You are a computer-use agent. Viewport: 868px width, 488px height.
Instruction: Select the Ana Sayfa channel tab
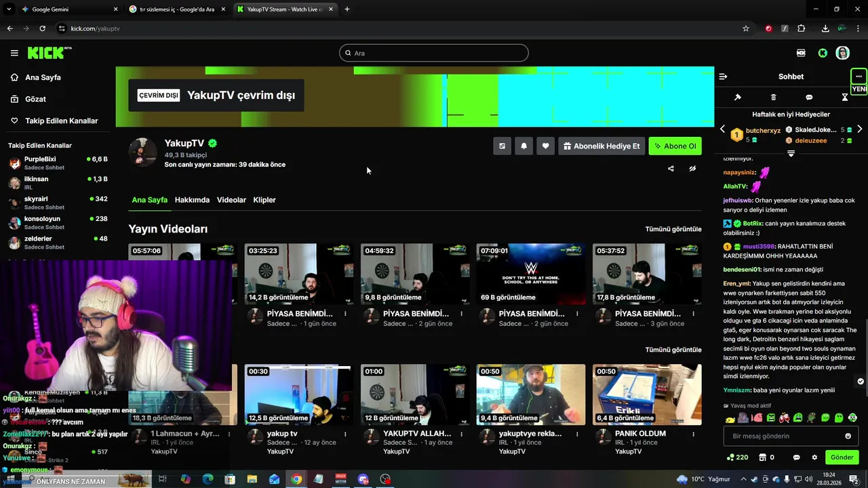(x=150, y=200)
